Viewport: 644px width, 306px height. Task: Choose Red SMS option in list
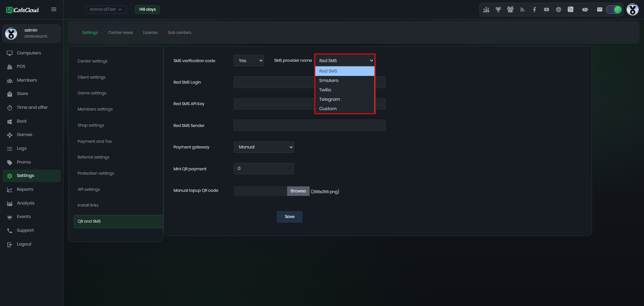344,71
